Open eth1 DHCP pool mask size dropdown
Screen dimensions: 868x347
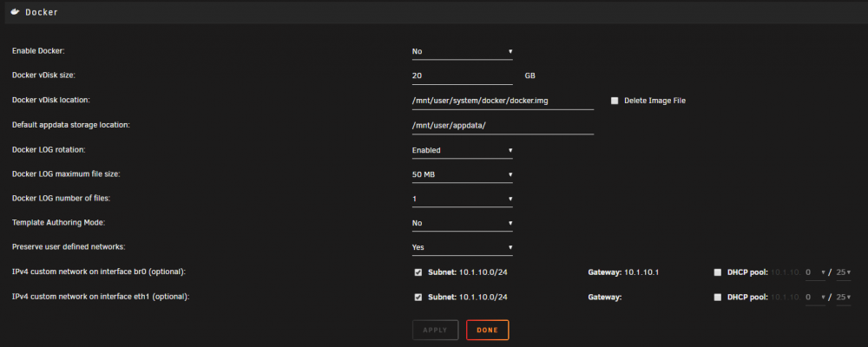point(843,298)
